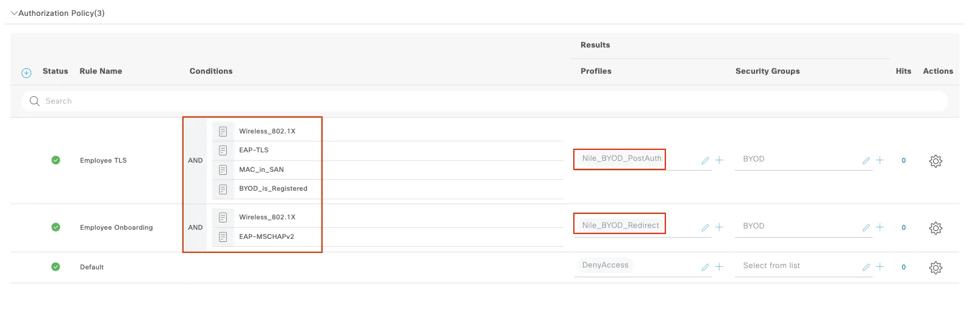The width and height of the screenshot is (980, 312).
Task: Click the Actions column header
Action: click(x=938, y=71)
